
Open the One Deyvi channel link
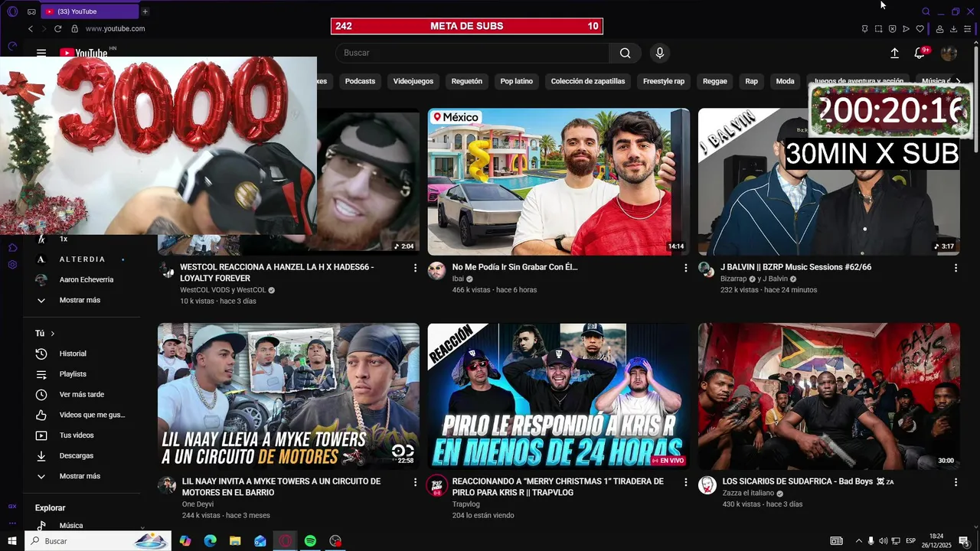click(198, 504)
